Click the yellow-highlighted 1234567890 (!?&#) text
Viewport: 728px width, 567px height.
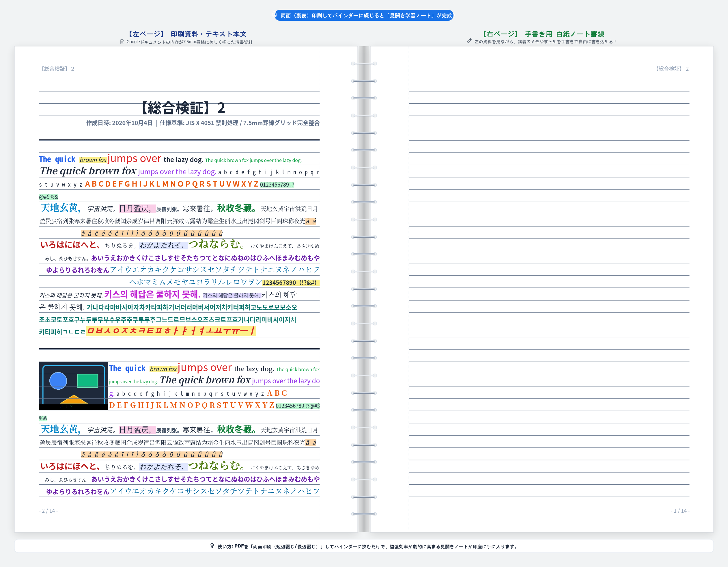click(x=291, y=282)
